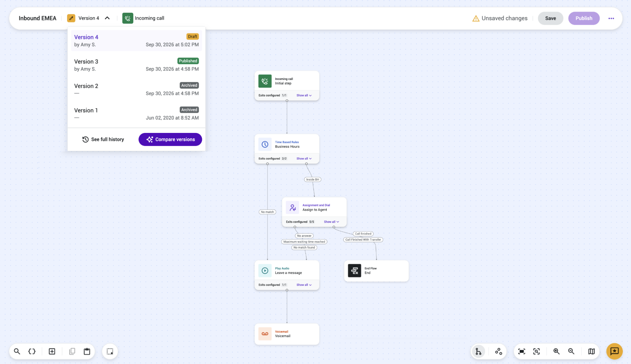Open See full history link

[x=103, y=139]
